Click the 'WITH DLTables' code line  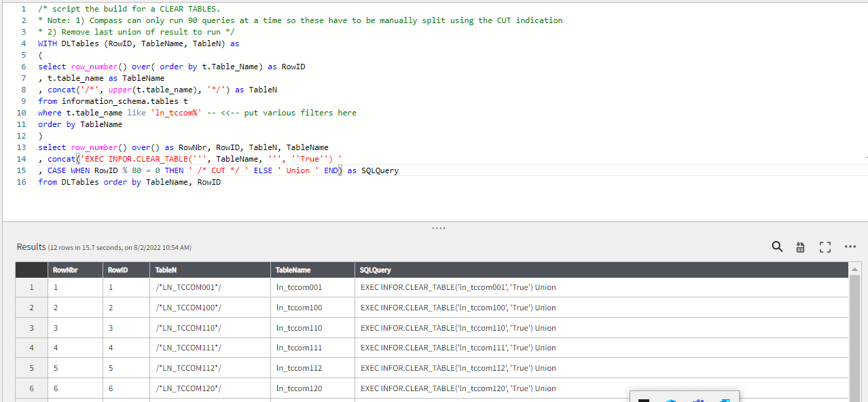coord(139,43)
